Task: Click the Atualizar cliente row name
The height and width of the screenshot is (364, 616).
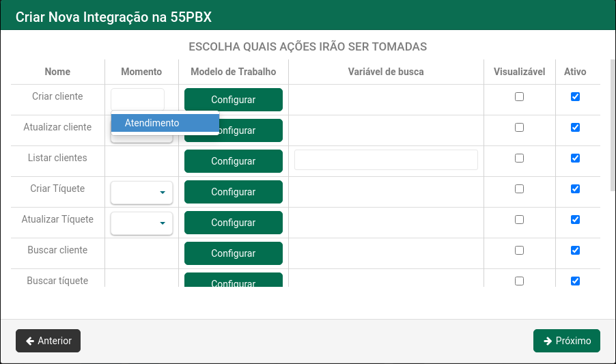Action: tap(57, 127)
